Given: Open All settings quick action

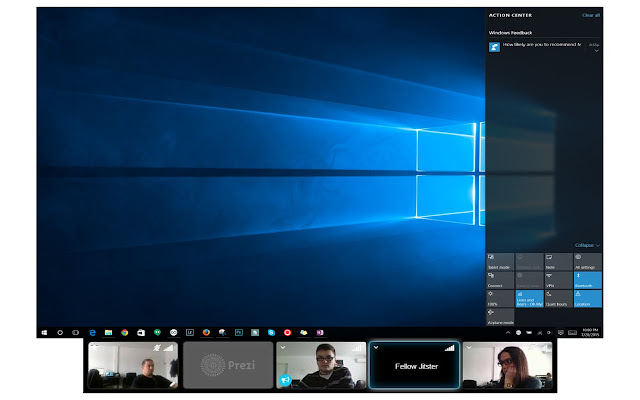Looking at the screenshot, I should tap(588, 262).
